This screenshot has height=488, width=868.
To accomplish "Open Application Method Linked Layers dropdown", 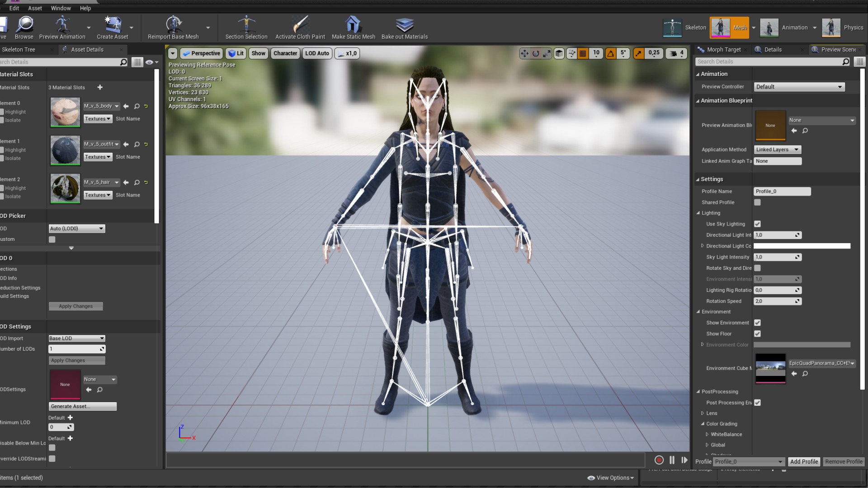I will (x=778, y=150).
